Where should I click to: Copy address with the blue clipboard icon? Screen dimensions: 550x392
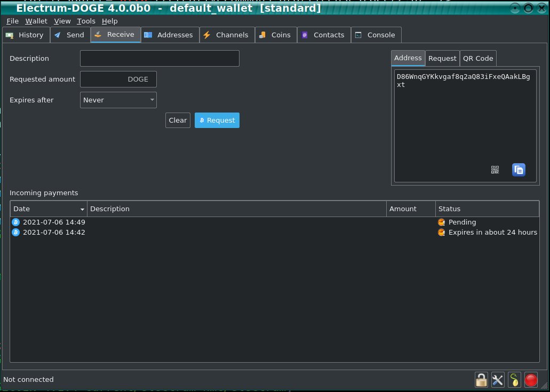[519, 170]
